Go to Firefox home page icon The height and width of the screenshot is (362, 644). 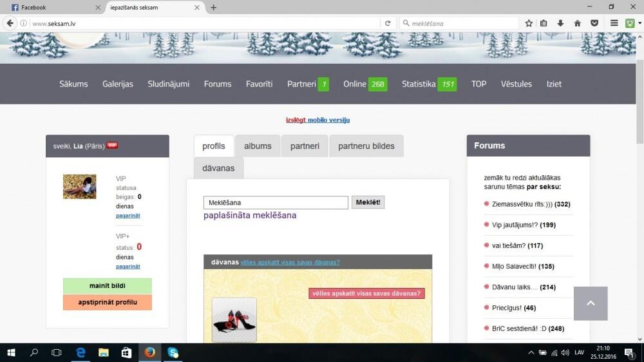tap(577, 23)
